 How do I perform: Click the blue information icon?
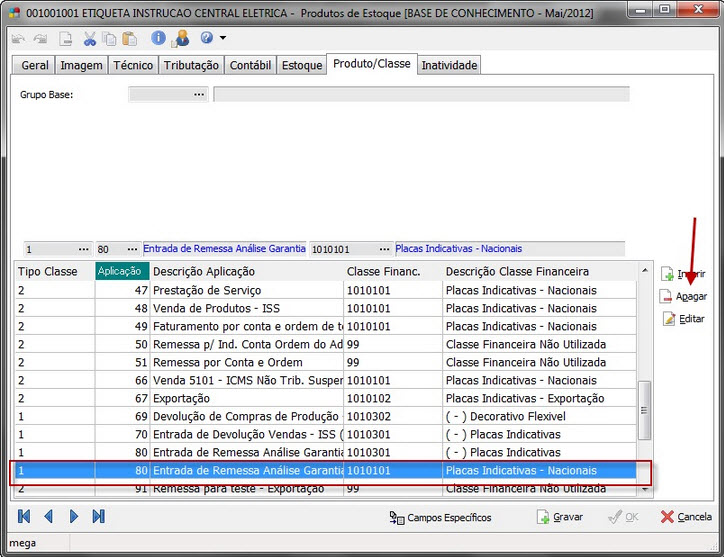[158, 39]
